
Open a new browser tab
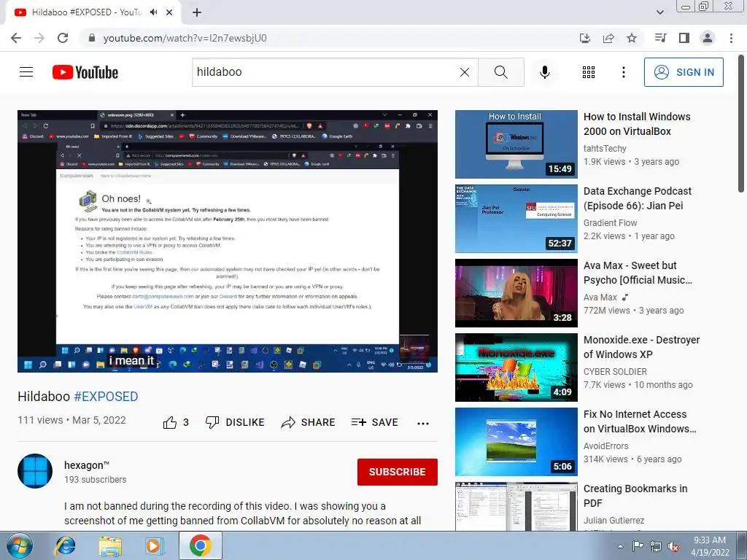(197, 12)
